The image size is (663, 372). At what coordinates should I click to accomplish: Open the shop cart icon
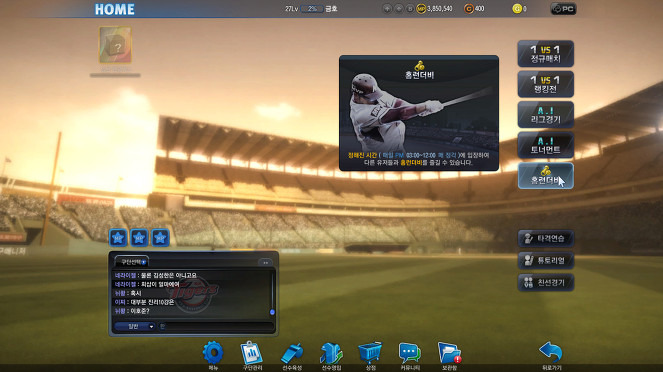tap(370, 353)
